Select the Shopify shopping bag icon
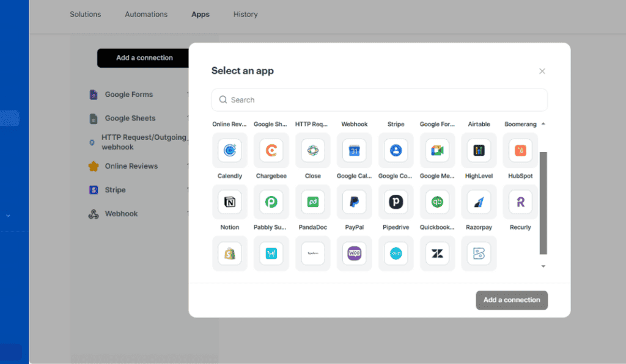Screen dimensions: 626x364 pyautogui.click(x=230, y=253)
